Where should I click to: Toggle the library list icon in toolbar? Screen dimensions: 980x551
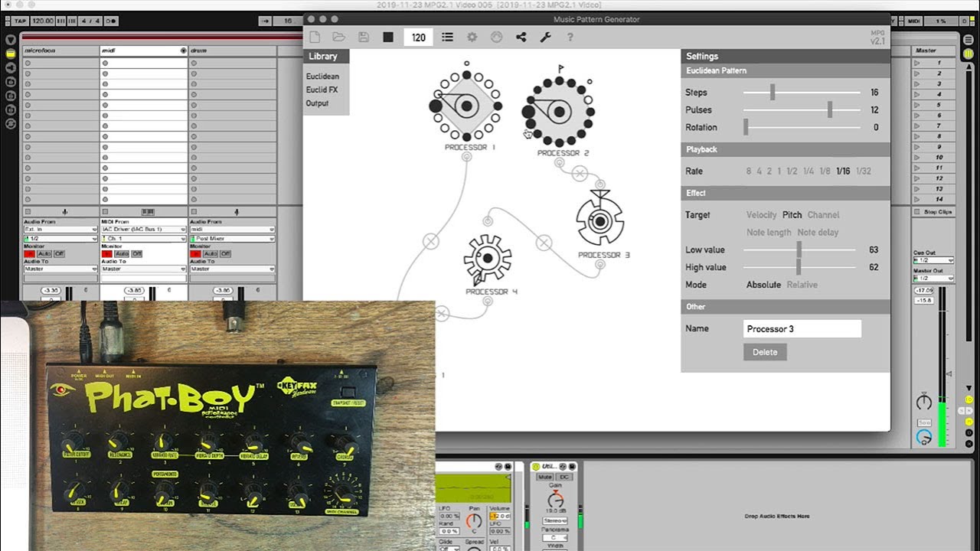[447, 37]
